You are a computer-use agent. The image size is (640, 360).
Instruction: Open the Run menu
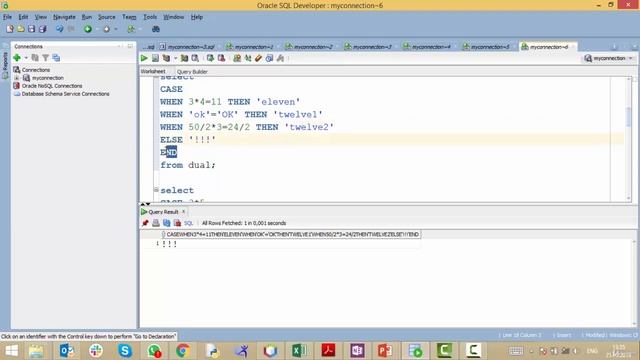[87, 17]
